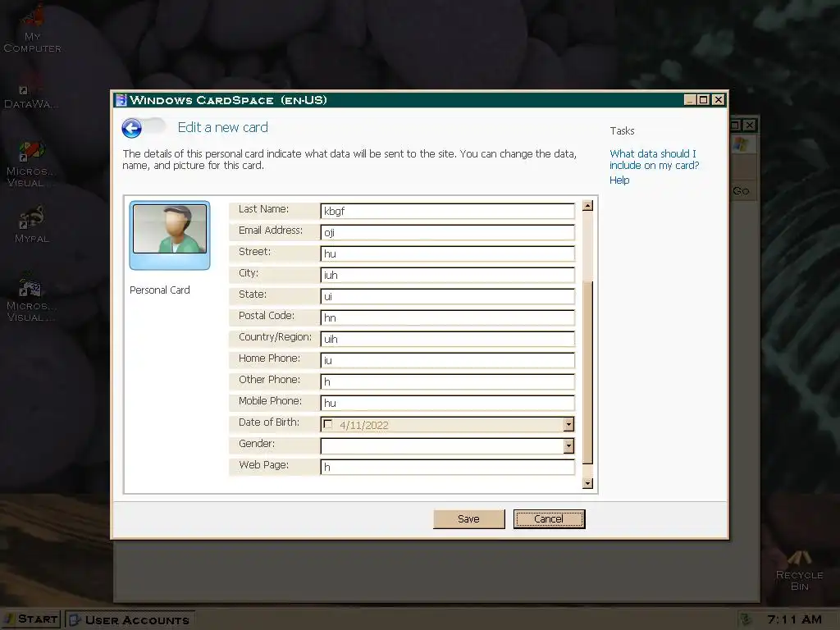Minimize the Windows CardSpace window
Viewport: 840px width, 630px height.
691,99
